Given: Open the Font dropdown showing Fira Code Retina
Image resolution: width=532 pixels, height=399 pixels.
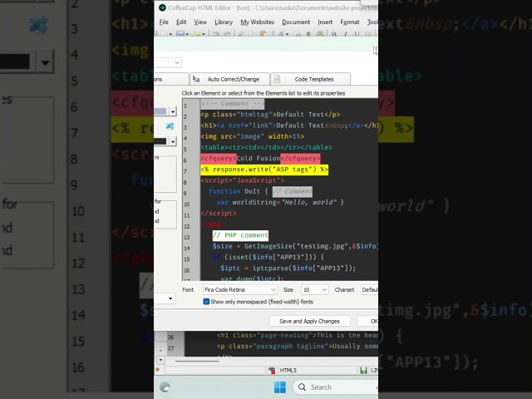Looking at the screenshot, I should click(x=240, y=290).
